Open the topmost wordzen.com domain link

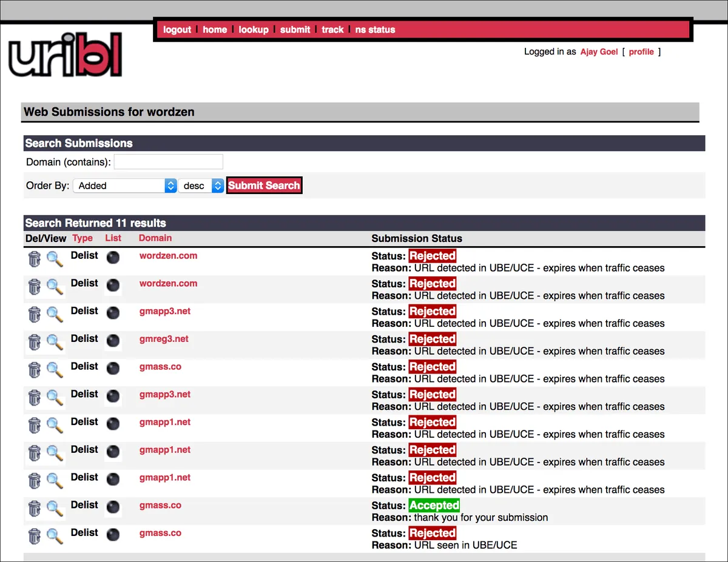[x=168, y=256]
